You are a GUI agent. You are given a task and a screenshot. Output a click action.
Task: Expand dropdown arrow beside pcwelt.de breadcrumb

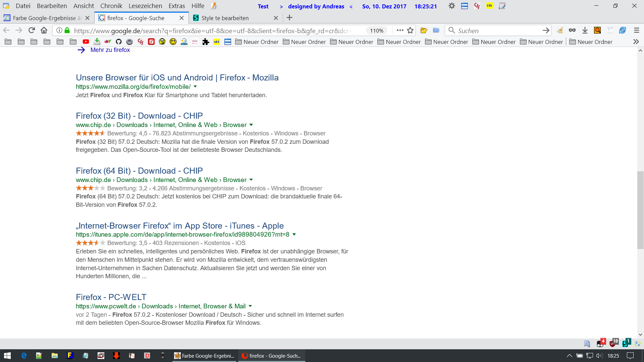click(250, 306)
